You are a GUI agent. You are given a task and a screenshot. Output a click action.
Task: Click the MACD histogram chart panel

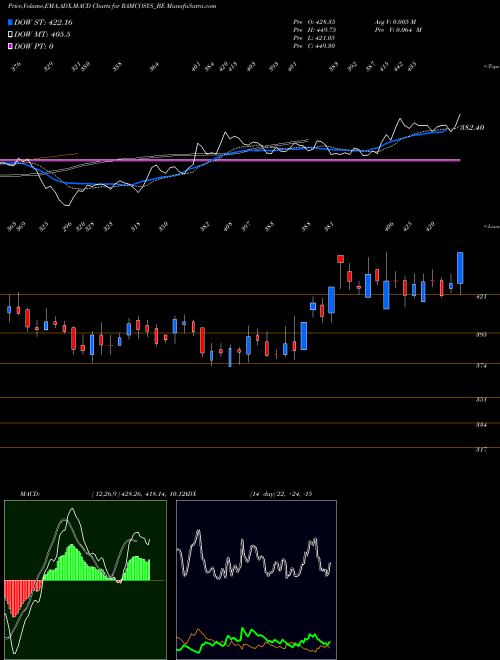click(85, 580)
